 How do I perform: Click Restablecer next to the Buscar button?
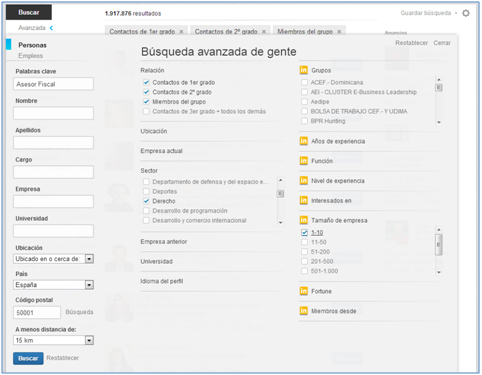(63, 358)
